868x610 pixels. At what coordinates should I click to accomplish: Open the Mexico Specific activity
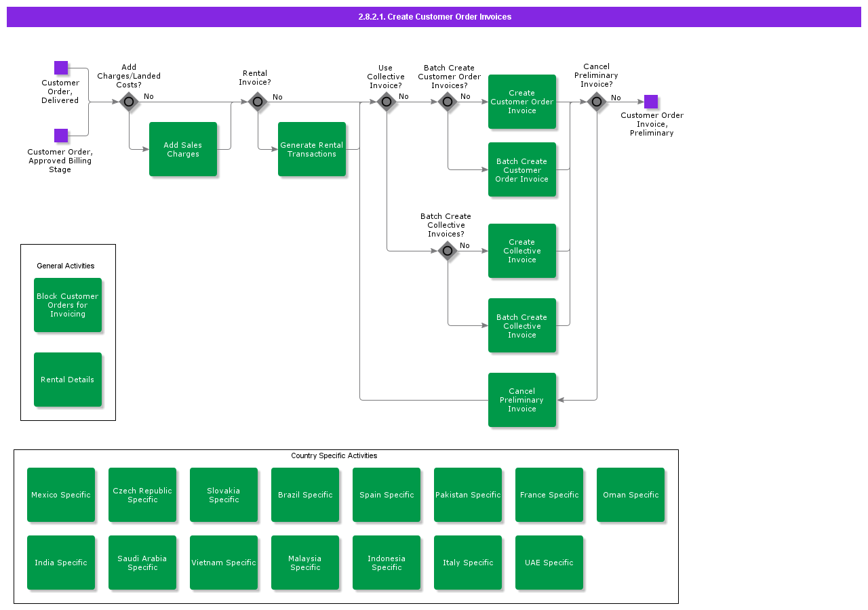pos(61,495)
